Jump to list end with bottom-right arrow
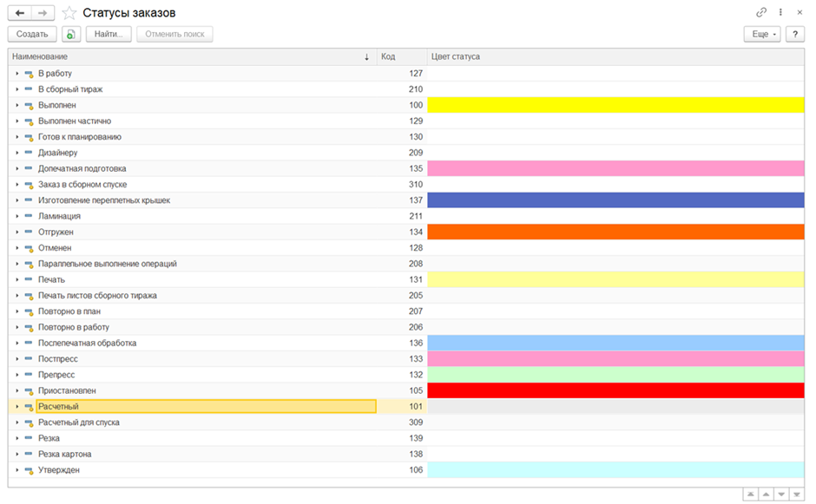The height and width of the screenshot is (504, 816). click(x=796, y=494)
